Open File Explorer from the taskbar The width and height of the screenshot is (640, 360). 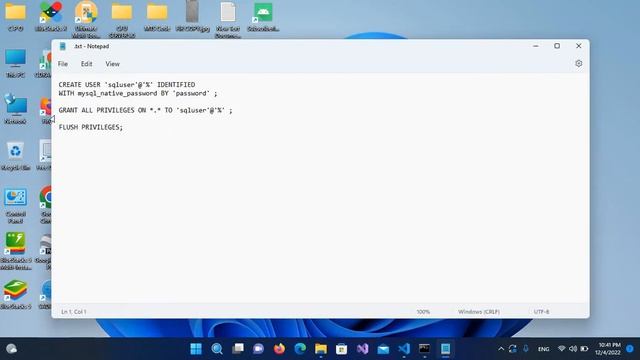(321, 349)
